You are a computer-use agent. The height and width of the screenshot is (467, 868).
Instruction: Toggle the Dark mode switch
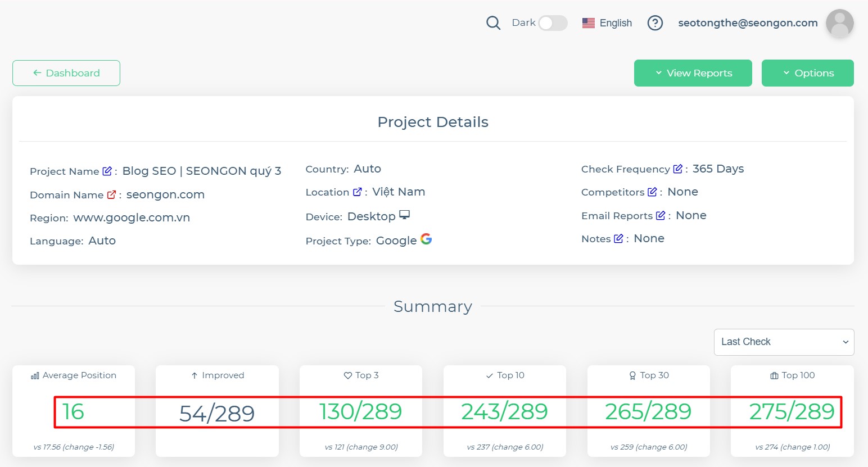[553, 23]
